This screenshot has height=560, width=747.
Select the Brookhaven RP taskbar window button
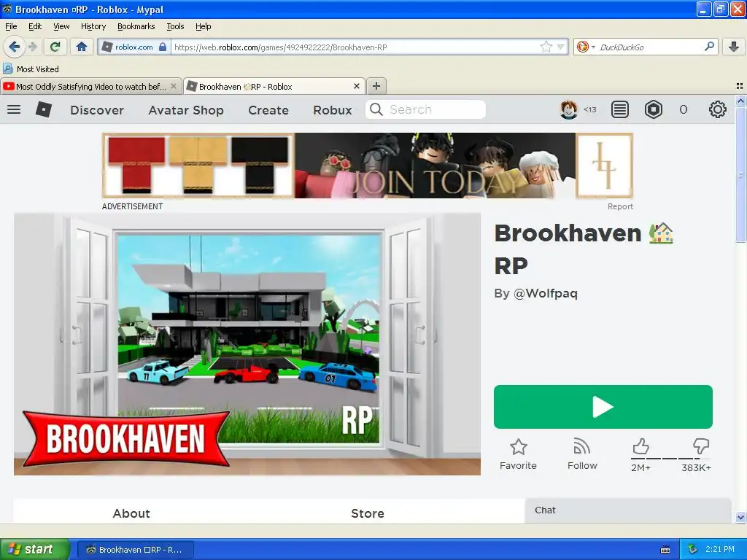tap(135, 550)
